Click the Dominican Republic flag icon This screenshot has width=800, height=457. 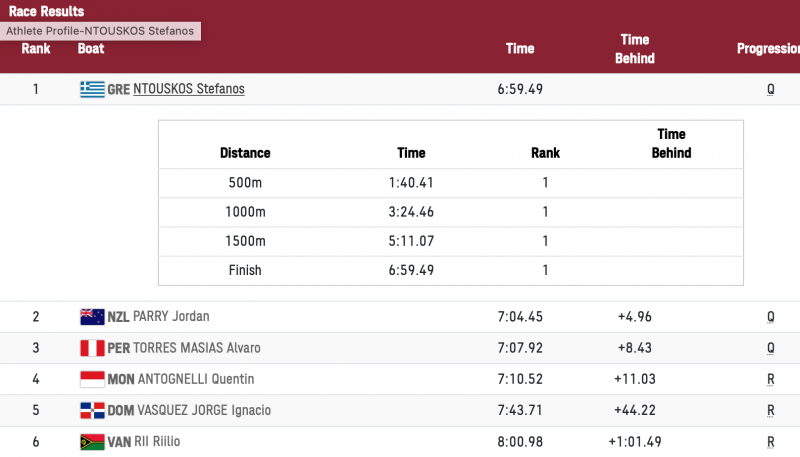point(92,410)
